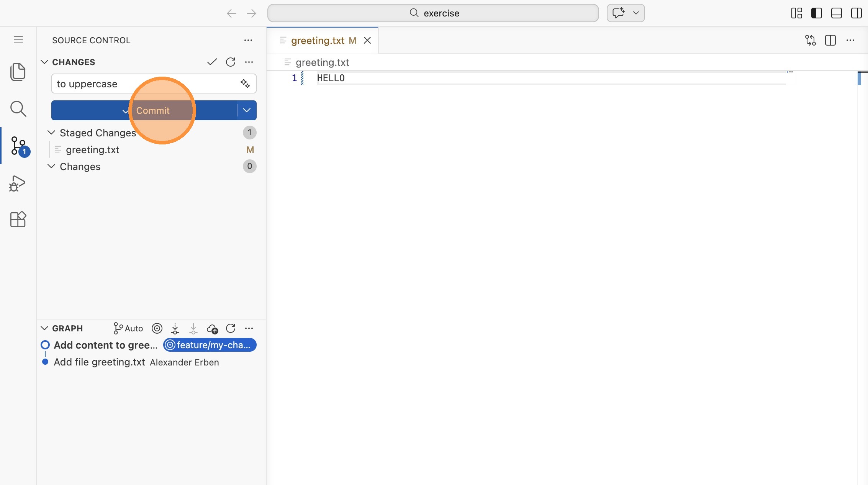
Task: Select the greeting.txt editor tab
Action: click(318, 41)
